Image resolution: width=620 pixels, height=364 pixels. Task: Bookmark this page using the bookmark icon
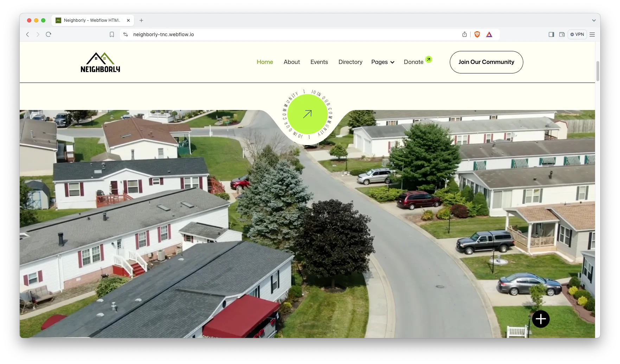point(112,34)
